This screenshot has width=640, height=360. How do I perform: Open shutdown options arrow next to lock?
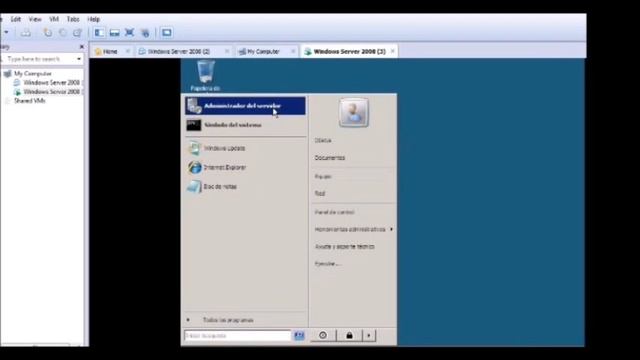(x=369, y=336)
